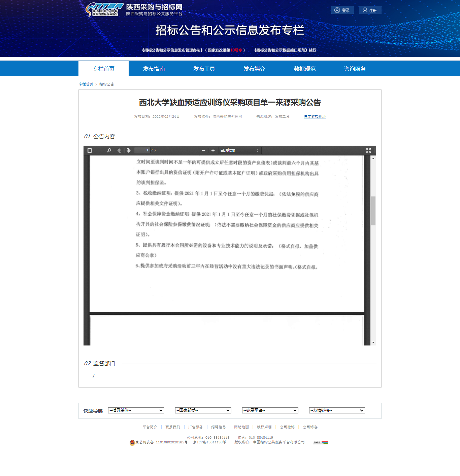Go to previous PDF page arrow

coord(119,150)
